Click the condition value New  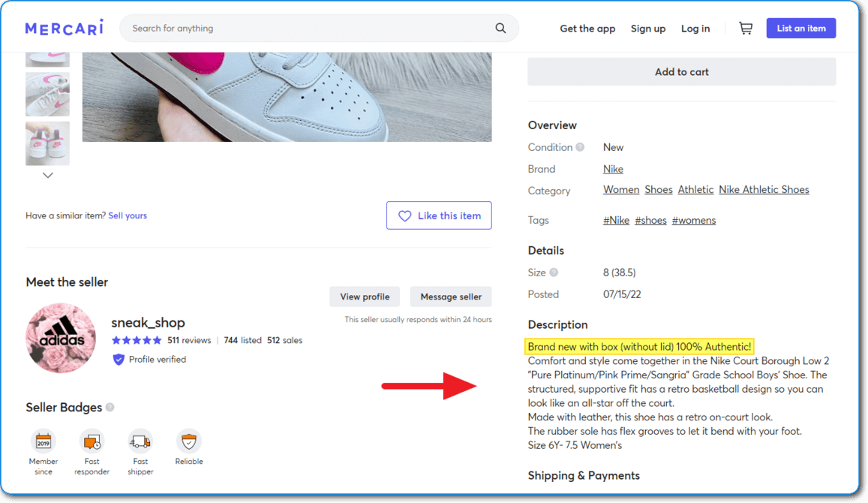click(614, 147)
